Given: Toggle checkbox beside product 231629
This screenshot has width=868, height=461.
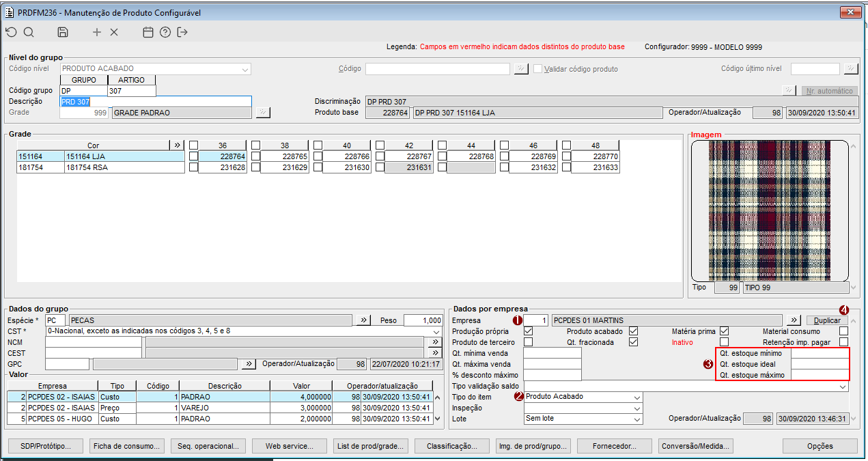Looking at the screenshot, I should point(256,167).
